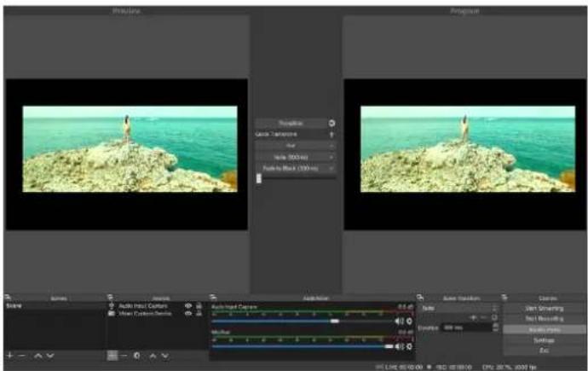Add a scene transition with plus icon

473,318
